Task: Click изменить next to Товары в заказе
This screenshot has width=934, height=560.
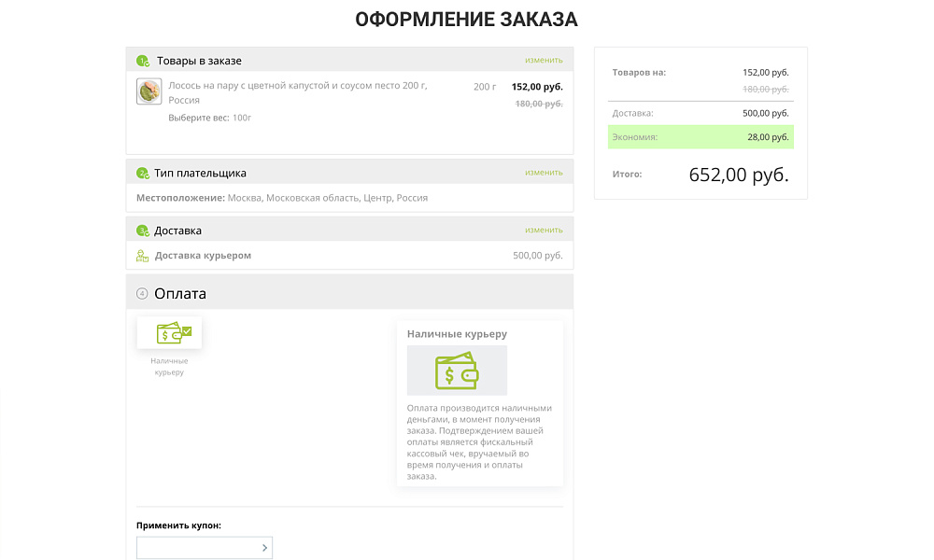Action: click(x=545, y=59)
